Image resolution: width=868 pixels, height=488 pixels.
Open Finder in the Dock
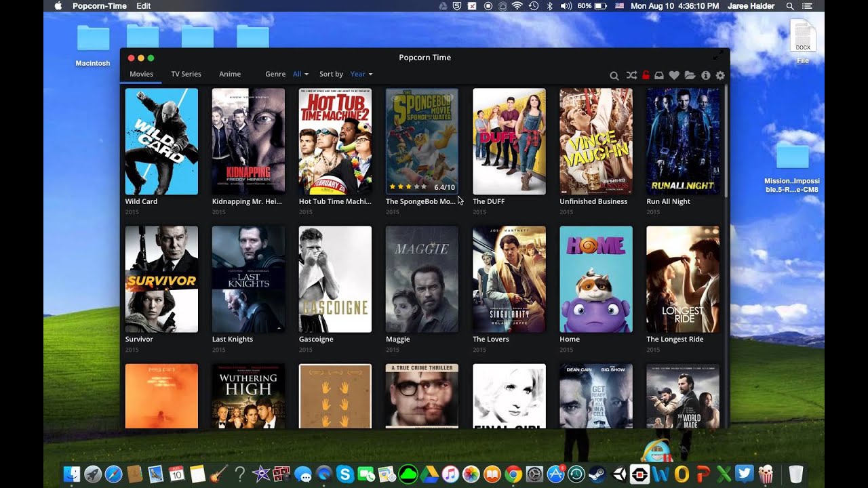pos(71,474)
